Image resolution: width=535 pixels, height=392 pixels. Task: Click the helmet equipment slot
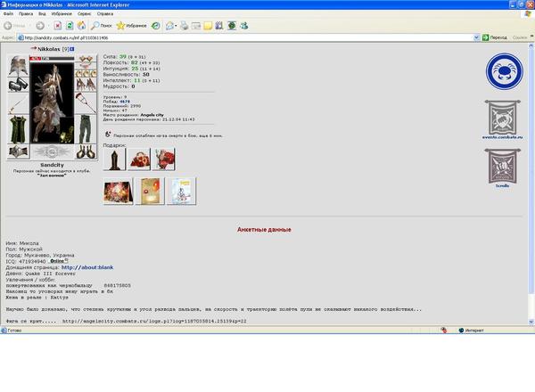[x=18, y=65]
